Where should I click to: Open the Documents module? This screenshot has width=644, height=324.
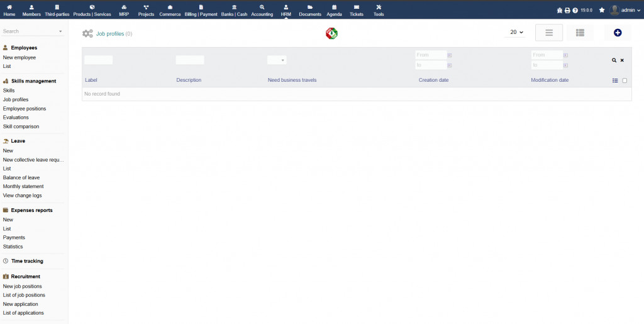point(310,10)
